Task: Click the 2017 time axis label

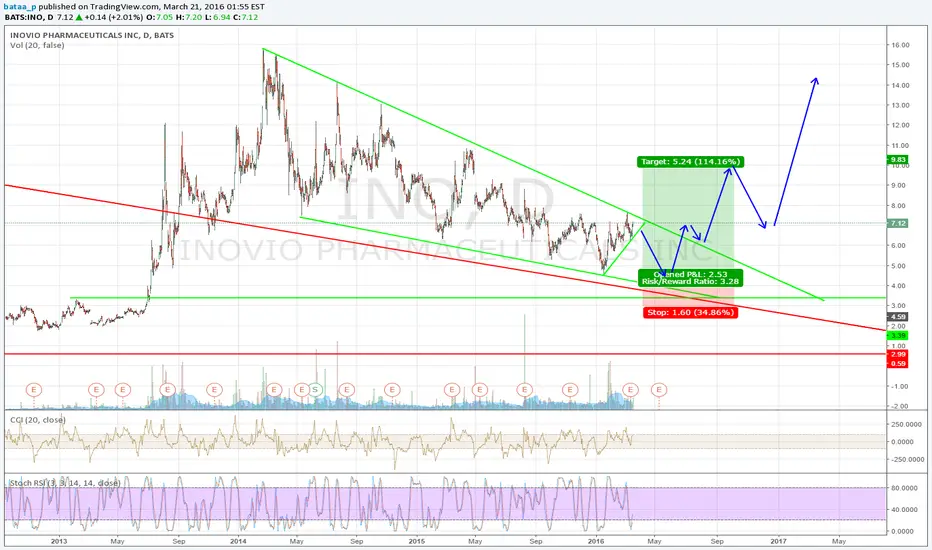Action: (778, 542)
